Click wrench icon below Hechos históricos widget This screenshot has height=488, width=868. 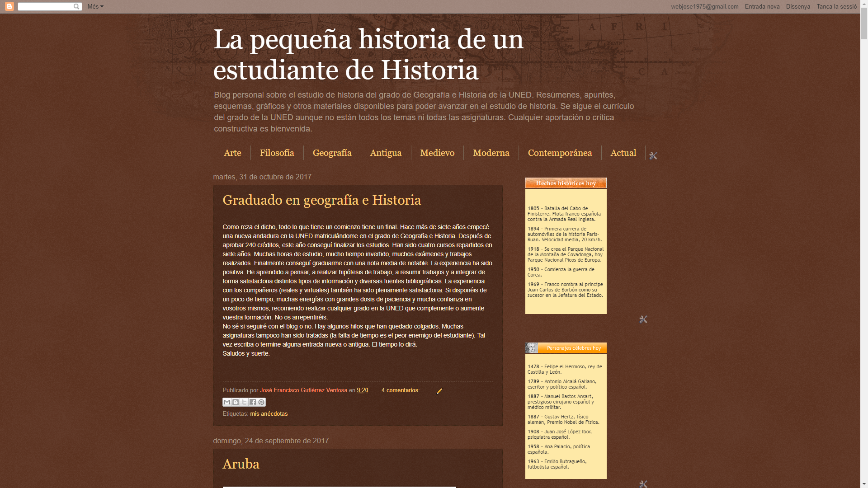pyautogui.click(x=643, y=319)
